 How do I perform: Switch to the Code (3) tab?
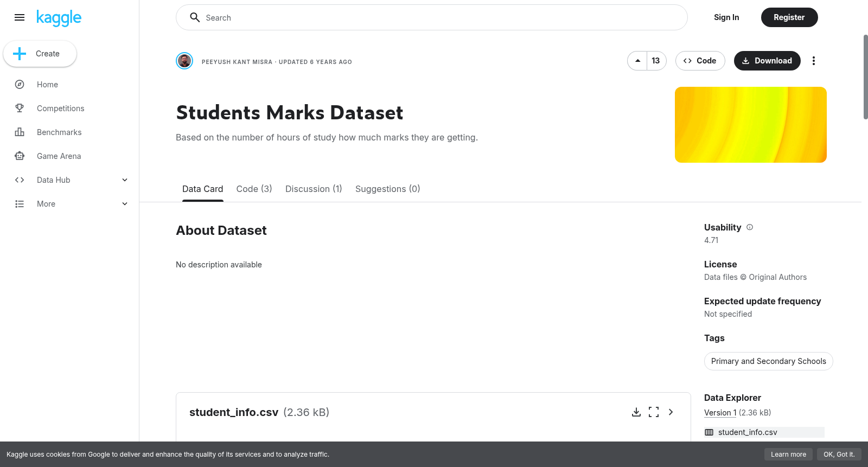click(x=254, y=189)
